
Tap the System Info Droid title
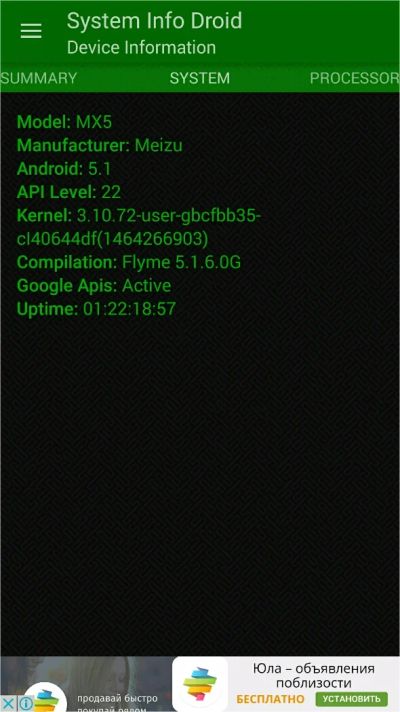[154, 21]
